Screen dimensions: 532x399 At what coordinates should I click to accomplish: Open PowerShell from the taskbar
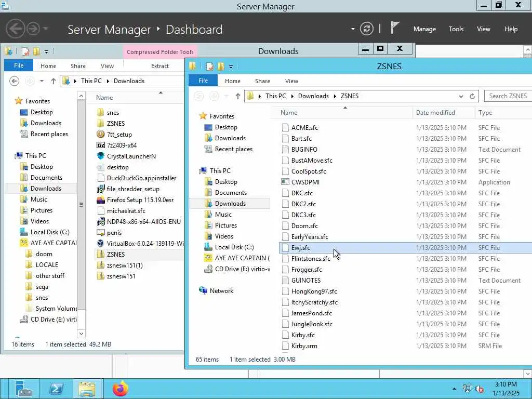[56, 389]
